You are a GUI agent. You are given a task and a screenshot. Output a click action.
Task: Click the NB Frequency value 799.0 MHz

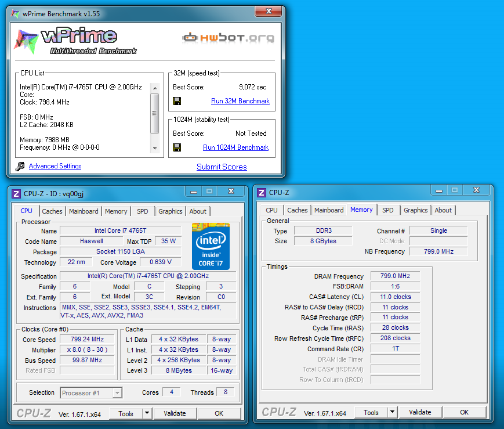pyautogui.click(x=438, y=251)
